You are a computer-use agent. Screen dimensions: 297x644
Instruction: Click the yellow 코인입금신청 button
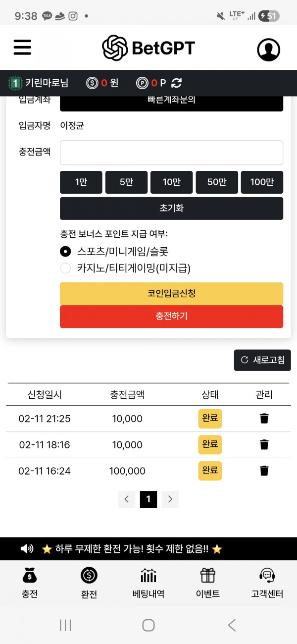click(171, 294)
